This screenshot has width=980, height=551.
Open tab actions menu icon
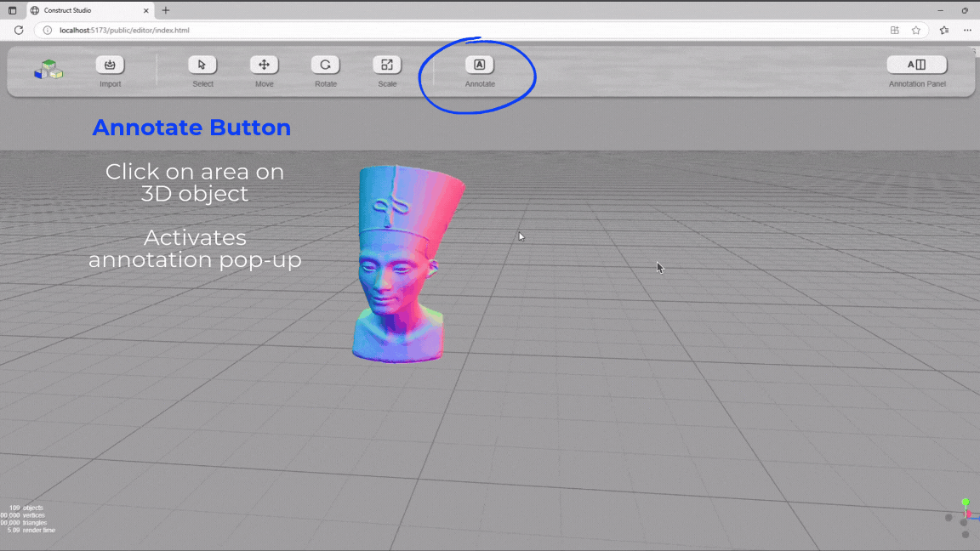click(x=12, y=10)
